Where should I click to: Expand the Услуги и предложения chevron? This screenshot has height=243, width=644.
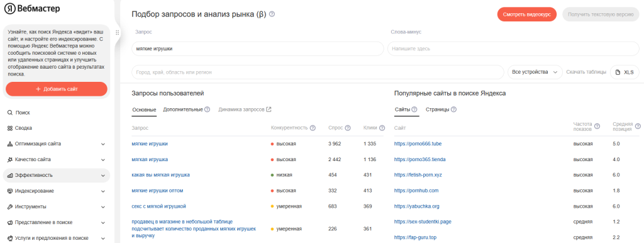pyautogui.click(x=103, y=238)
